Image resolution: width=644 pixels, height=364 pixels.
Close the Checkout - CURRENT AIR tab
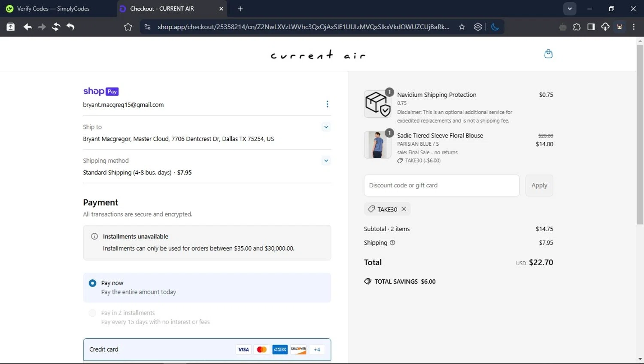pos(221,9)
